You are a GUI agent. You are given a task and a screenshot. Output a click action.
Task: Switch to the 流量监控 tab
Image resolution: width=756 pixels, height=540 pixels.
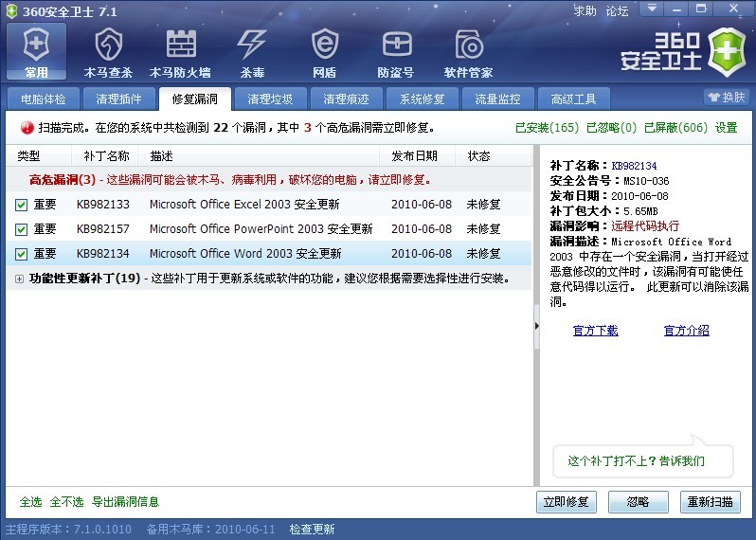pyautogui.click(x=497, y=99)
